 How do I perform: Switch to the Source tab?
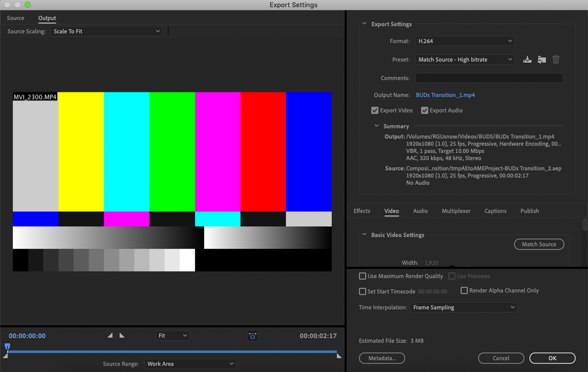coord(15,18)
